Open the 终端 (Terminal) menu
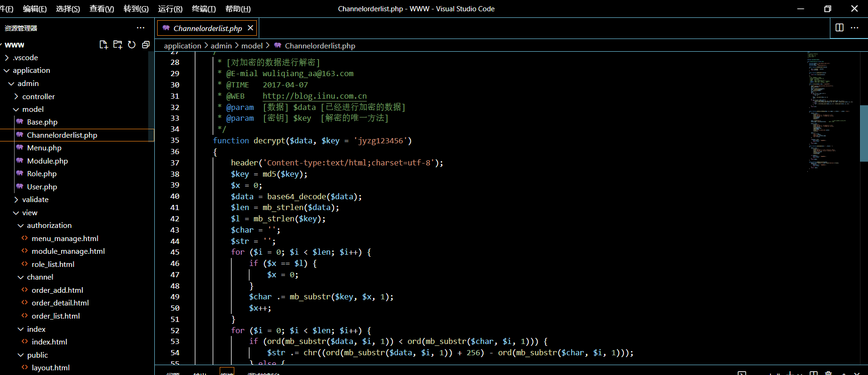 (204, 8)
